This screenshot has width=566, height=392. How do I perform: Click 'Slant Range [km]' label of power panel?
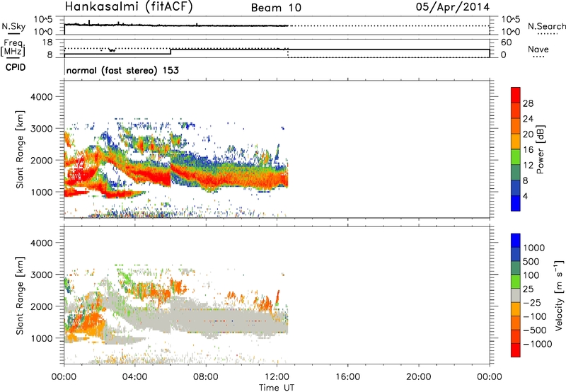point(20,149)
